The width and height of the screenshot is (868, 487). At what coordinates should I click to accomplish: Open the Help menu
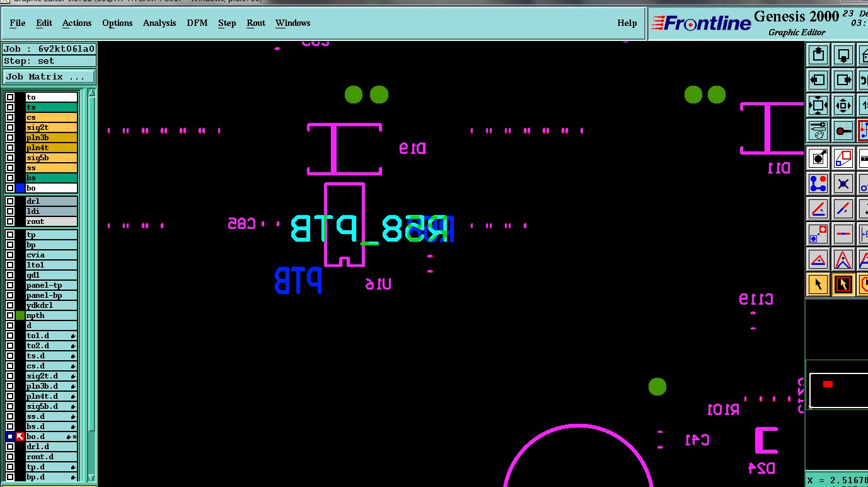tap(627, 23)
